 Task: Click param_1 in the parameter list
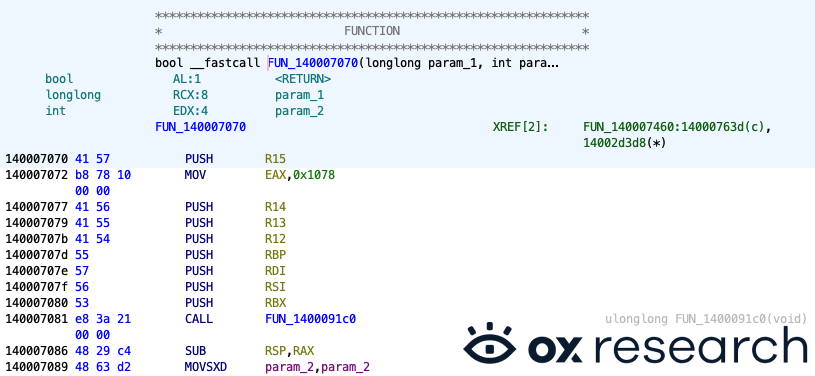pos(299,96)
